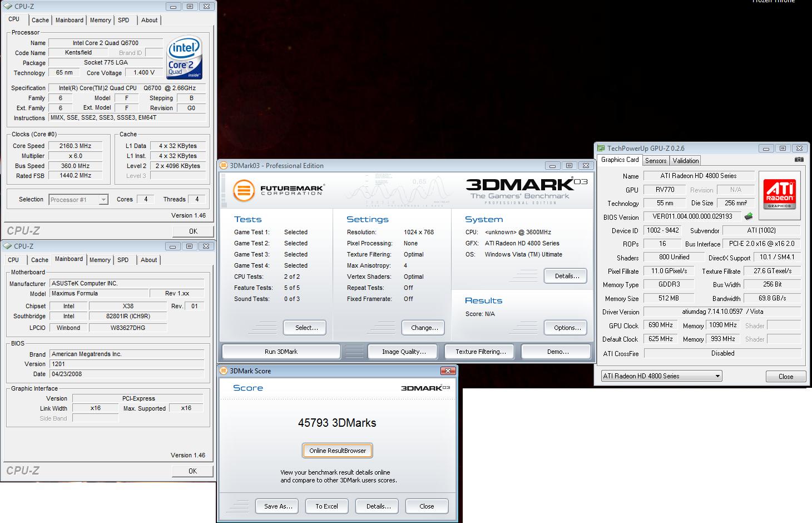Open the Validation tab in GPU-Z
The width and height of the screenshot is (812, 523).
pos(685,160)
